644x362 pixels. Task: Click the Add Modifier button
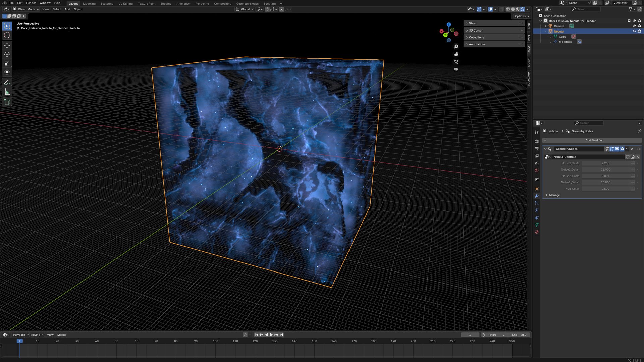tap(592, 140)
